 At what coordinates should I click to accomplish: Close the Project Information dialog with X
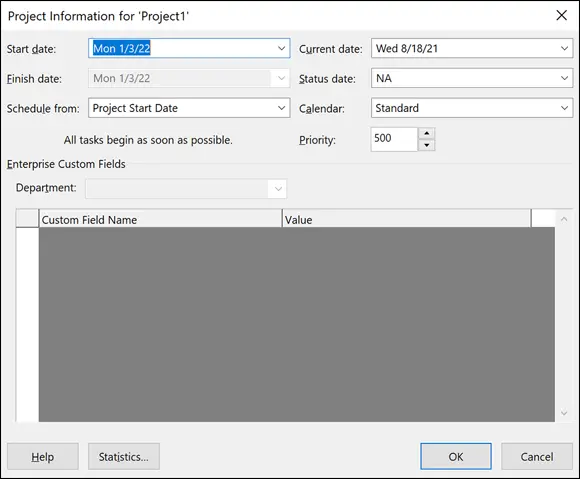[x=562, y=16]
